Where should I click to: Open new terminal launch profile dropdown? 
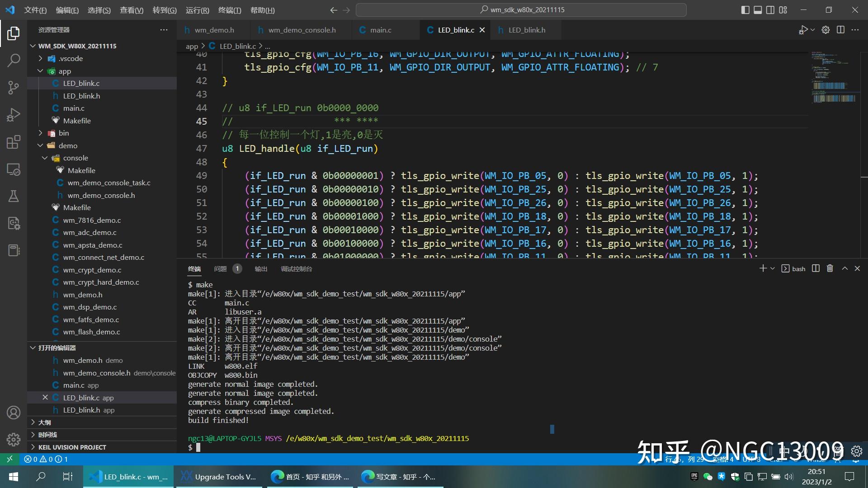pyautogui.click(x=773, y=268)
